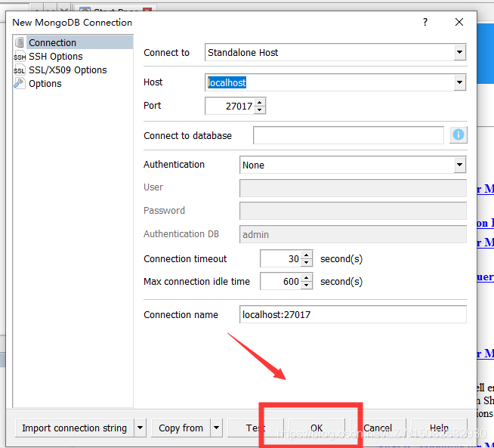This screenshot has height=448, width=494.
Task: Expand the Authentication dropdown
Action: 460,165
